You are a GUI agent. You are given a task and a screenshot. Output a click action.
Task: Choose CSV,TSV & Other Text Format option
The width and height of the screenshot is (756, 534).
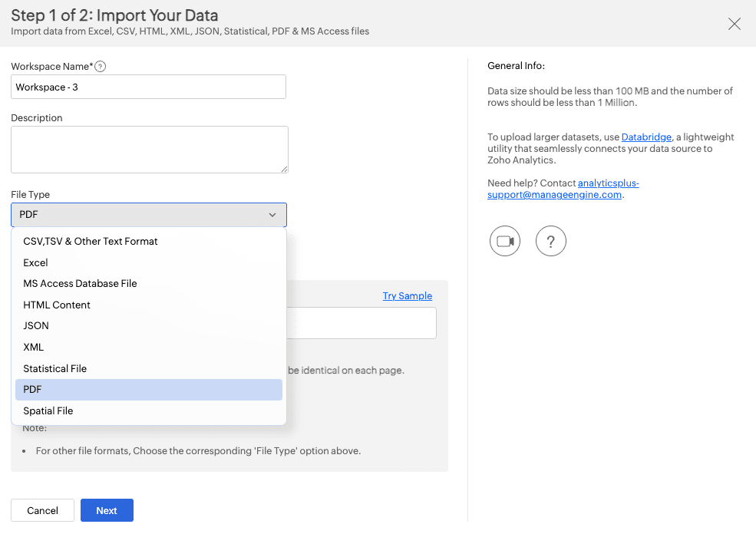[148, 242]
